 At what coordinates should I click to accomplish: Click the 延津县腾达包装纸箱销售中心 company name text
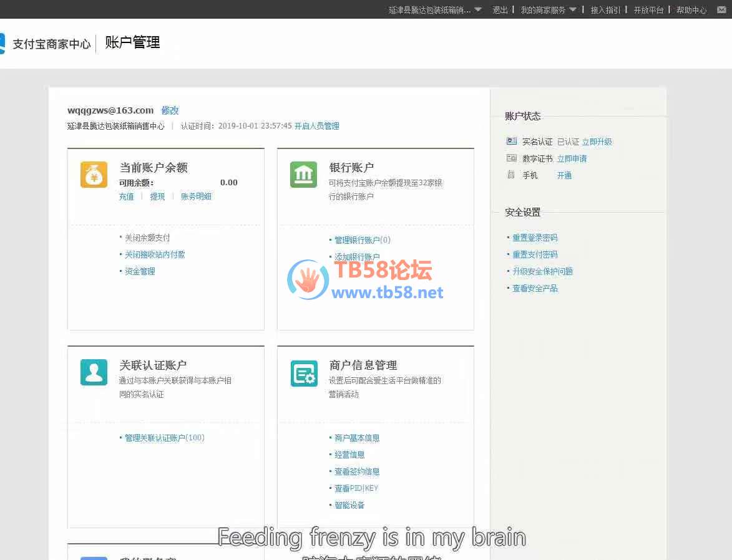(x=116, y=126)
